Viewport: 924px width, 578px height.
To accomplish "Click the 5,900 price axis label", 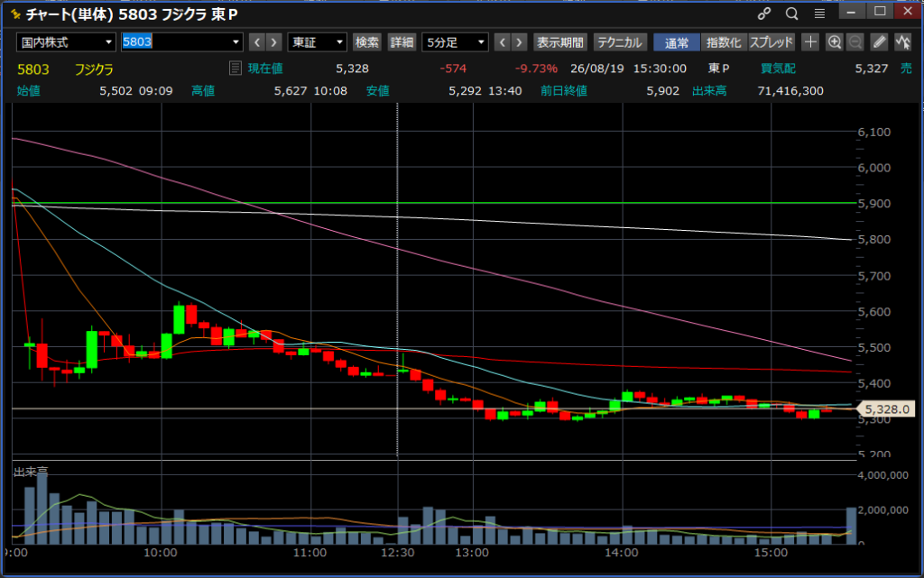I will tap(873, 204).
